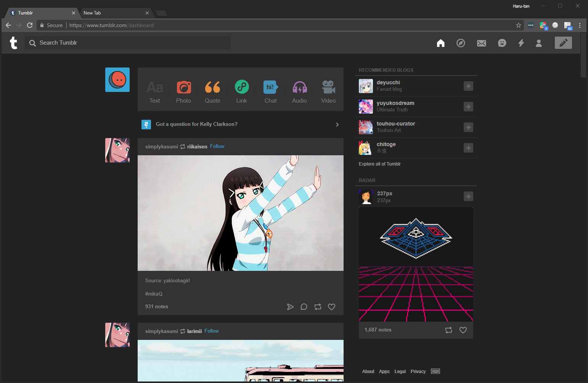View the 931 notes count
Viewport: 588px width, 383px height.
click(x=156, y=307)
